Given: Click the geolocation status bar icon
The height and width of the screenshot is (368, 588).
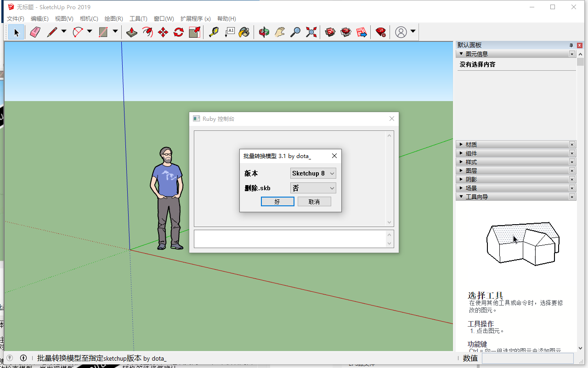Looking at the screenshot, I should (10, 358).
